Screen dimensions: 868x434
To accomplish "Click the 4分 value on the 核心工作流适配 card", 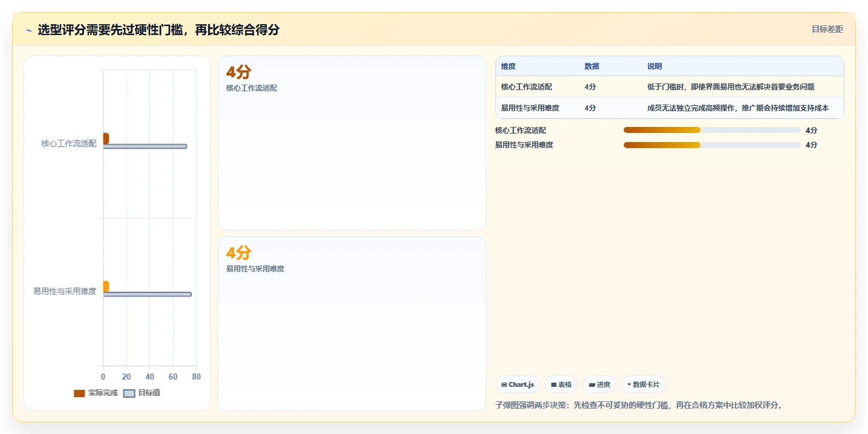I will 238,72.
